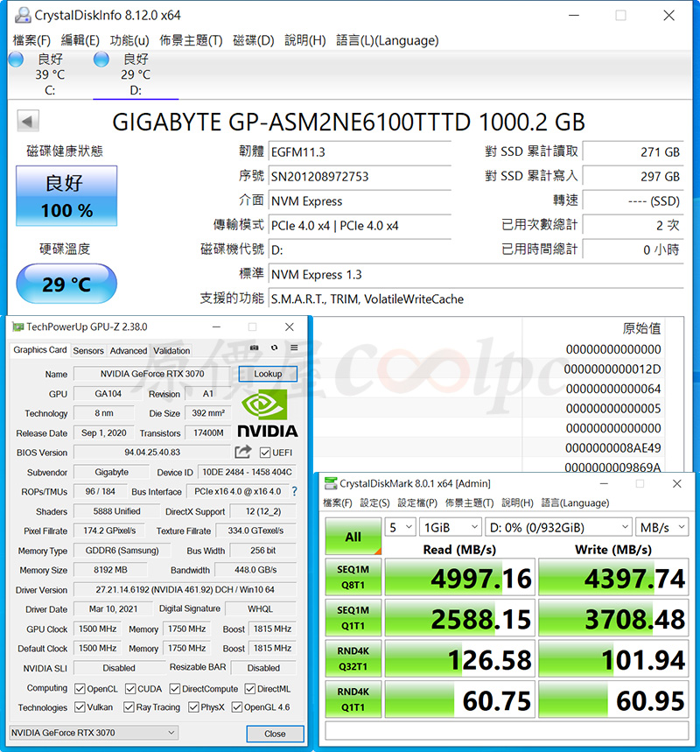This screenshot has height=752, width=700.
Task: Click the back arrow disk navigation button
Action: pyautogui.click(x=28, y=121)
